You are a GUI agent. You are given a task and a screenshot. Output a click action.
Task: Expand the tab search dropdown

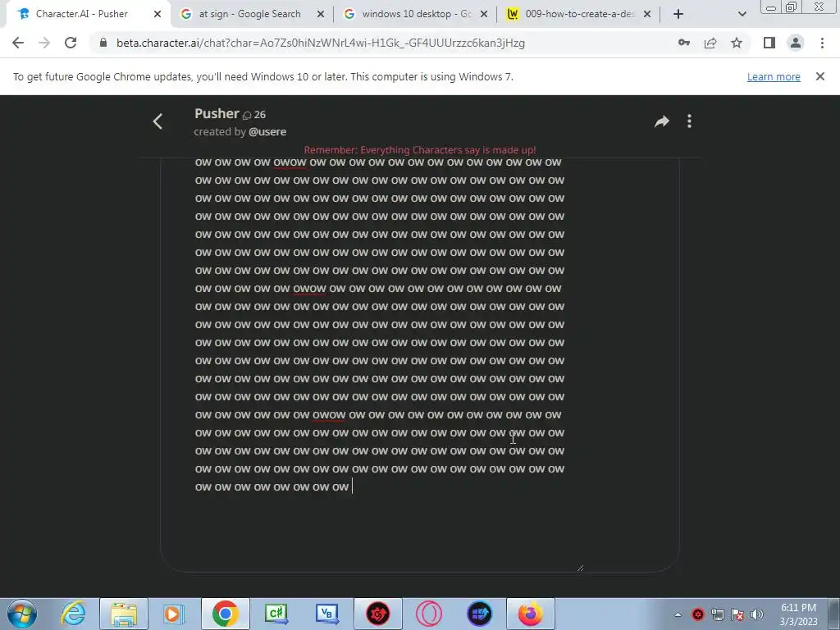pos(742,14)
